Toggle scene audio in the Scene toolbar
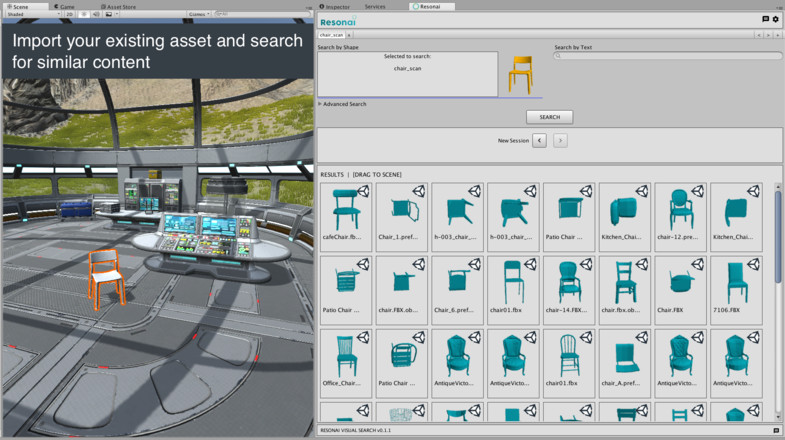 [96, 14]
